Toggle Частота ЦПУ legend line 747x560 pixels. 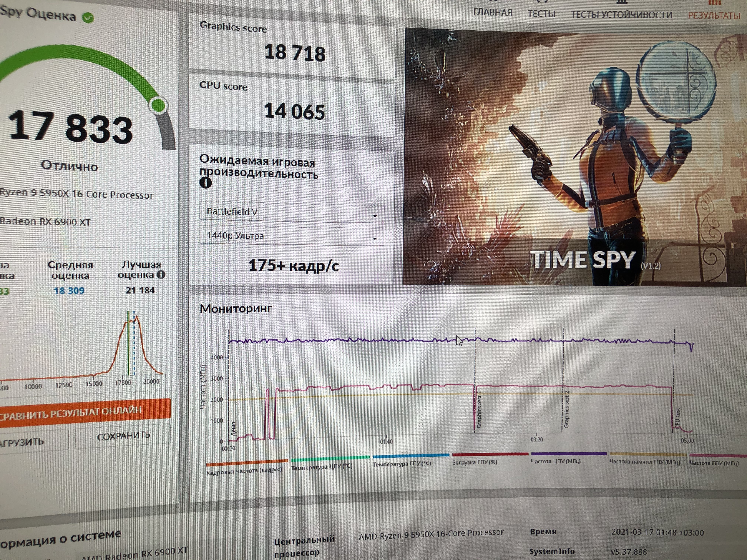point(569,454)
